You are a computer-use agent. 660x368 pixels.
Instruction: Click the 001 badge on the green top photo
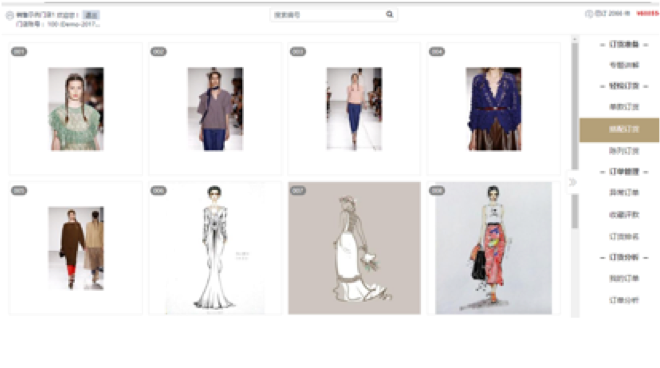click(19, 52)
